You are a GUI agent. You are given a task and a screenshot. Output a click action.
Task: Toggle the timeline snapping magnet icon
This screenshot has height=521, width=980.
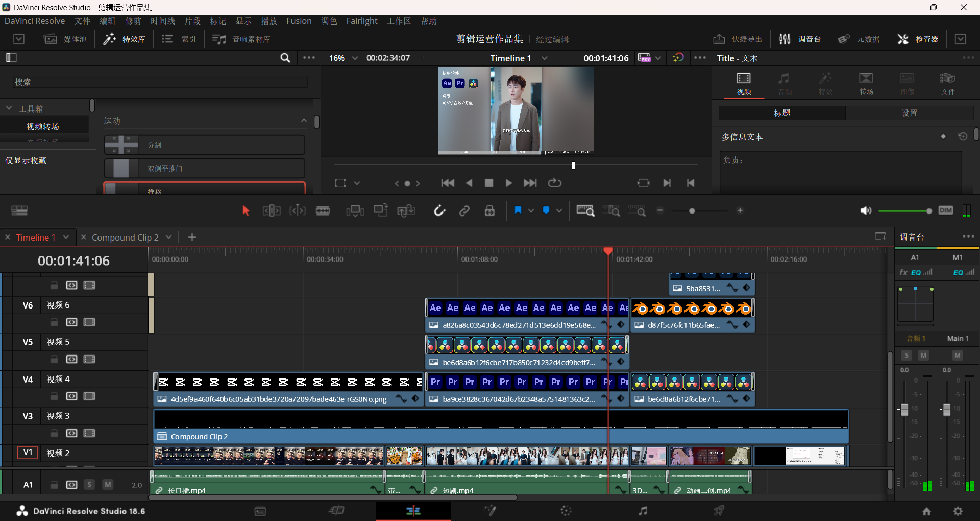439,211
